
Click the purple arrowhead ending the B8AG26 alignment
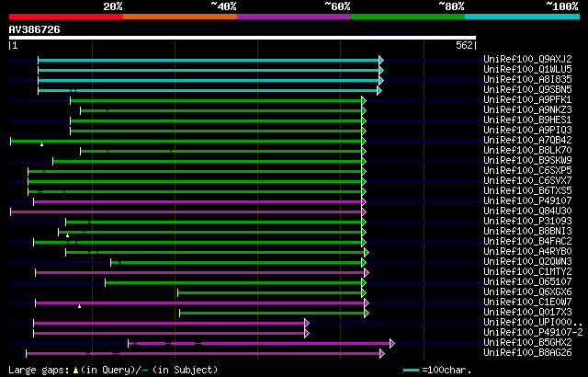382,354
